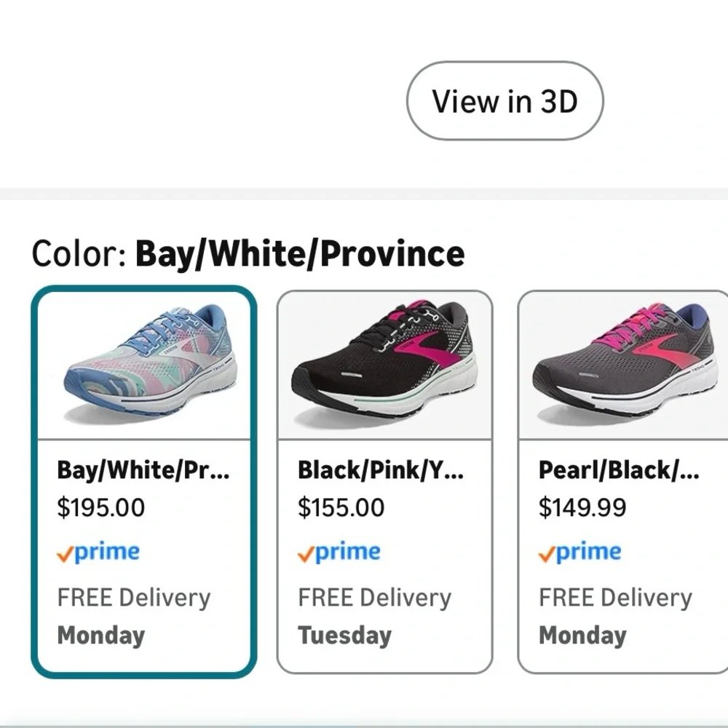Click the $155.00 price text
Viewport: 728px width, 728px height.
342,507
